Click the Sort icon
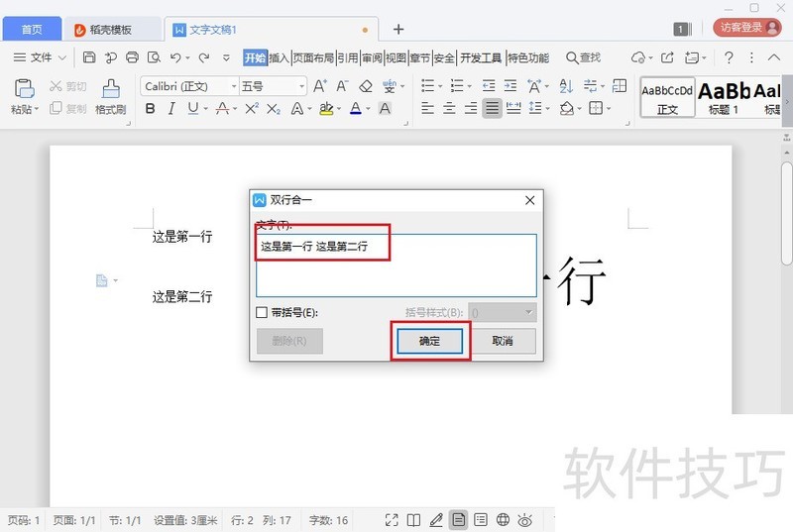793x532 pixels. 566,86
